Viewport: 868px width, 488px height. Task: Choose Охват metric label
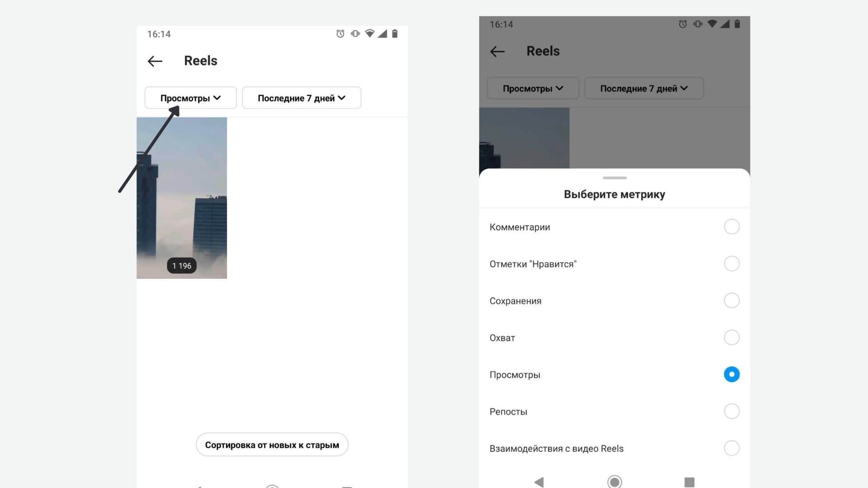(x=502, y=338)
